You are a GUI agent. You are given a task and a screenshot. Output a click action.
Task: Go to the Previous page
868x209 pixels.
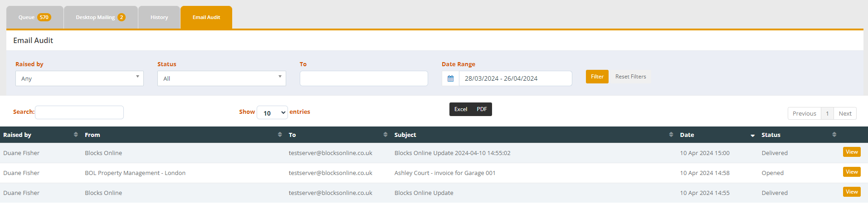(x=805, y=113)
